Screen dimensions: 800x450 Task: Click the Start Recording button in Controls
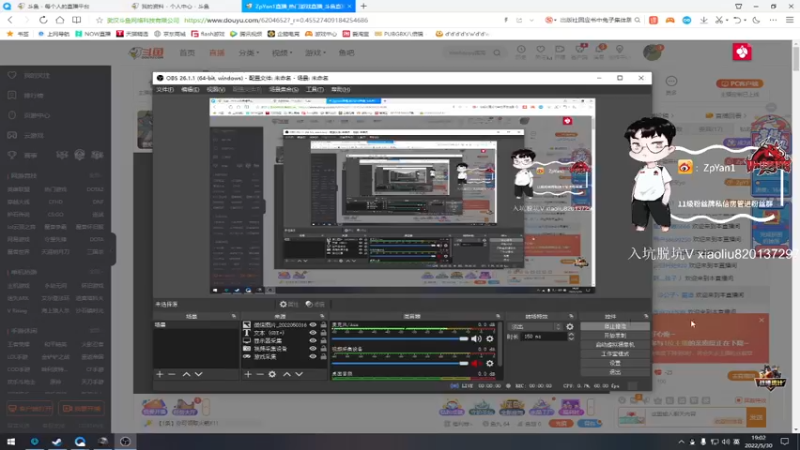pyautogui.click(x=615, y=336)
